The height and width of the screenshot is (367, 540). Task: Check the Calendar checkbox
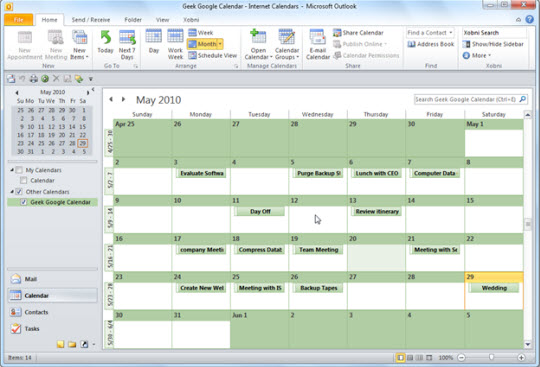(23, 180)
